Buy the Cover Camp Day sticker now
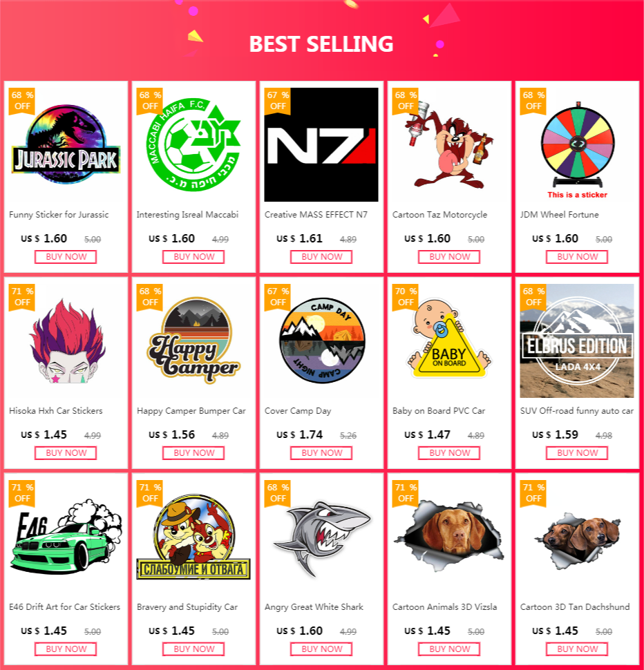Screen dimensions: 644x670 [321, 453]
